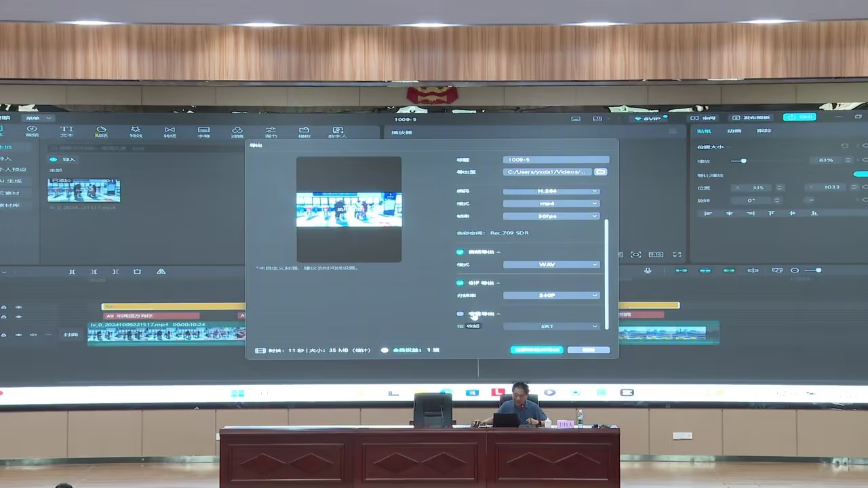This screenshot has height=488, width=868.
Task: Click the folder icon beside export path
Action: [x=600, y=172]
